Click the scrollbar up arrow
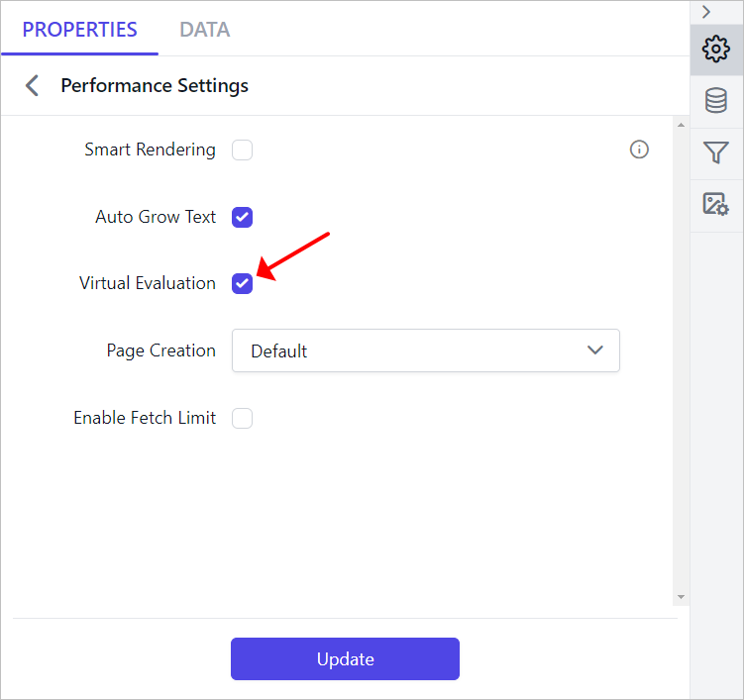This screenshot has width=744, height=700. 681,125
